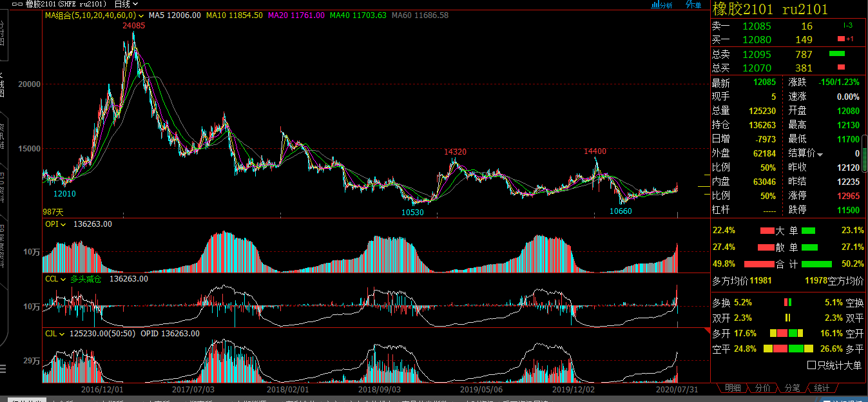Check the 只统计大单 checkbox
Screen dimensions: 868x402
[x=811, y=365]
